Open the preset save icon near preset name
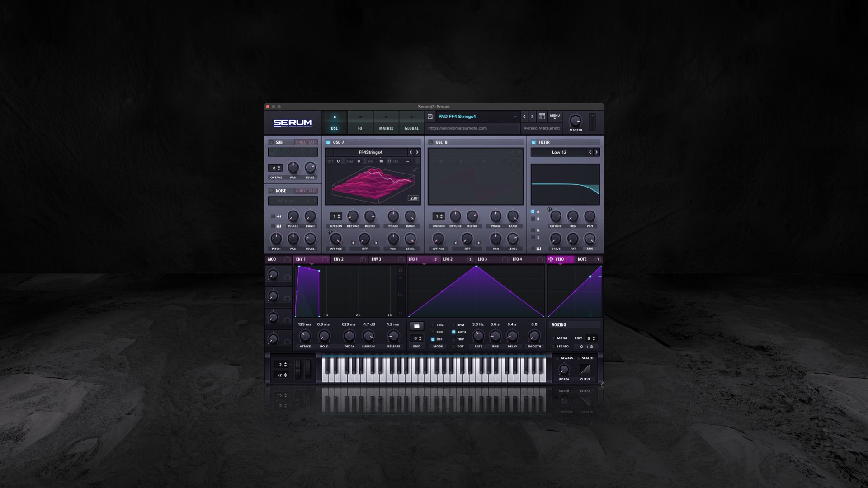868x488 pixels. coord(429,117)
